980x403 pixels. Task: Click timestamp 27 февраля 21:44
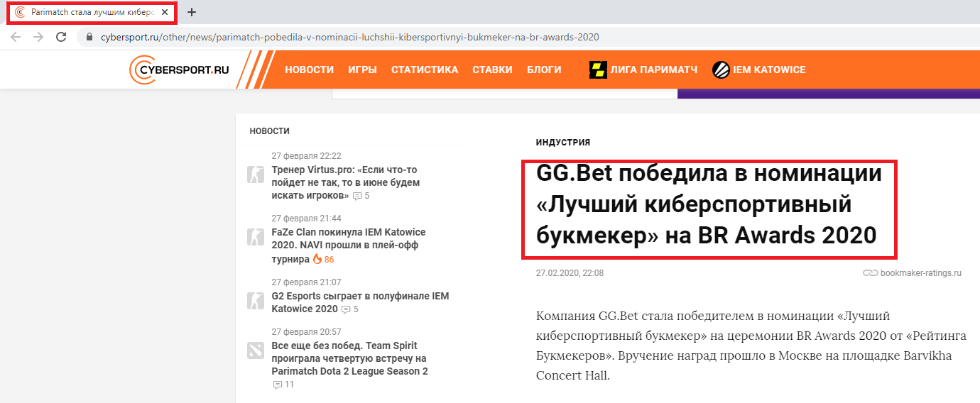(x=306, y=219)
